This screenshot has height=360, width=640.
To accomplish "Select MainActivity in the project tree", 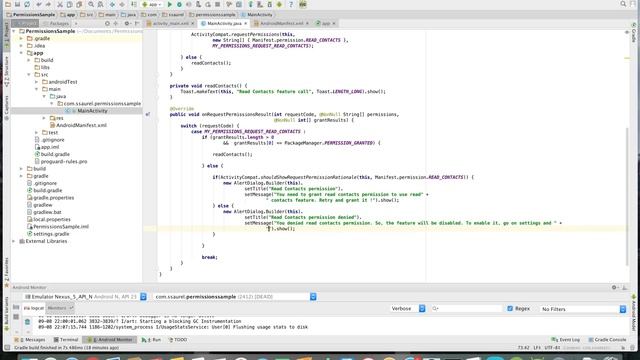I will click(92, 111).
